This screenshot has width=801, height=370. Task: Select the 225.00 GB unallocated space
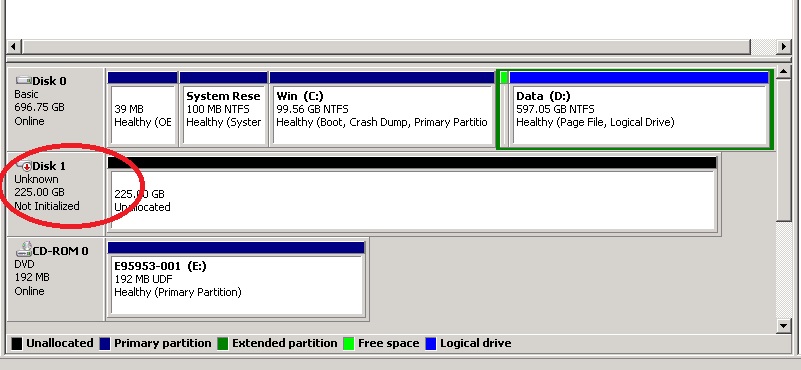coord(412,194)
